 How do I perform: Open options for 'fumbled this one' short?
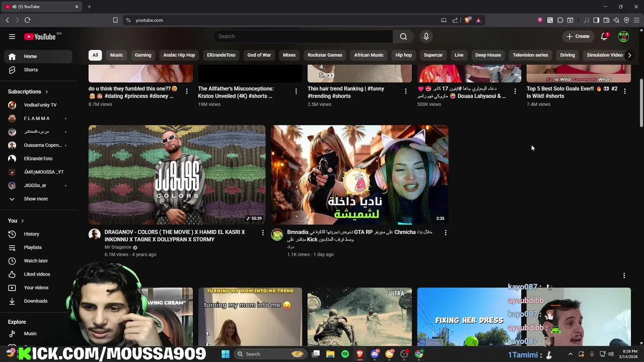[187, 91]
